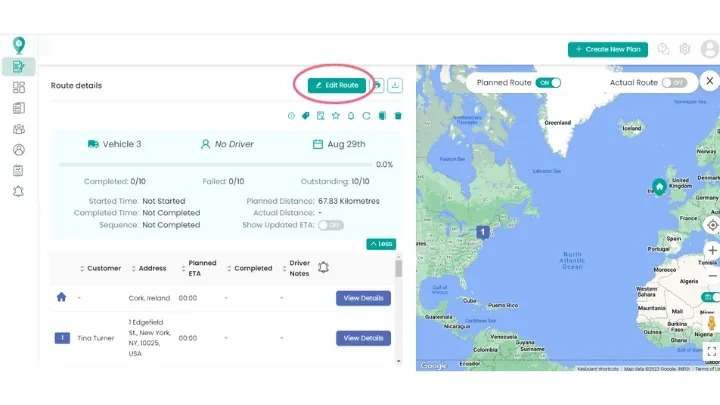Viewport: 720px width, 405px height.
Task: Sort table by Planned ETA column
Action: 183,268
